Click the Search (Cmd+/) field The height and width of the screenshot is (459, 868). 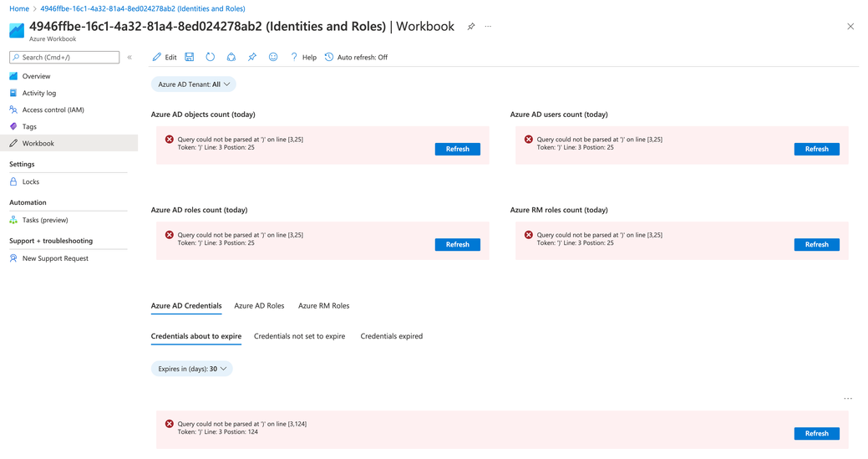point(64,57)
